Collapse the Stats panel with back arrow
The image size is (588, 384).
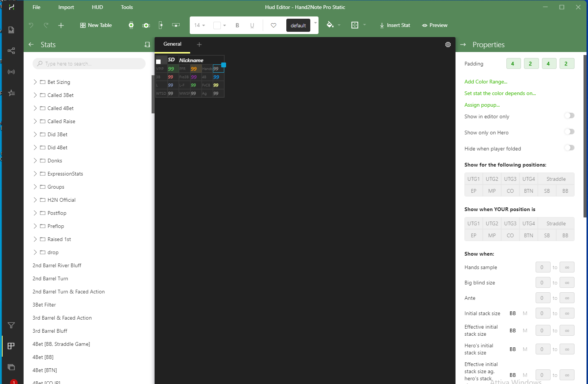31,45
